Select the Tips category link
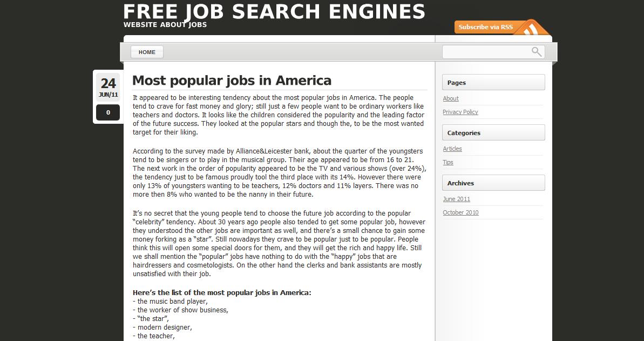The image size is (644, 341). pos(448,162)
